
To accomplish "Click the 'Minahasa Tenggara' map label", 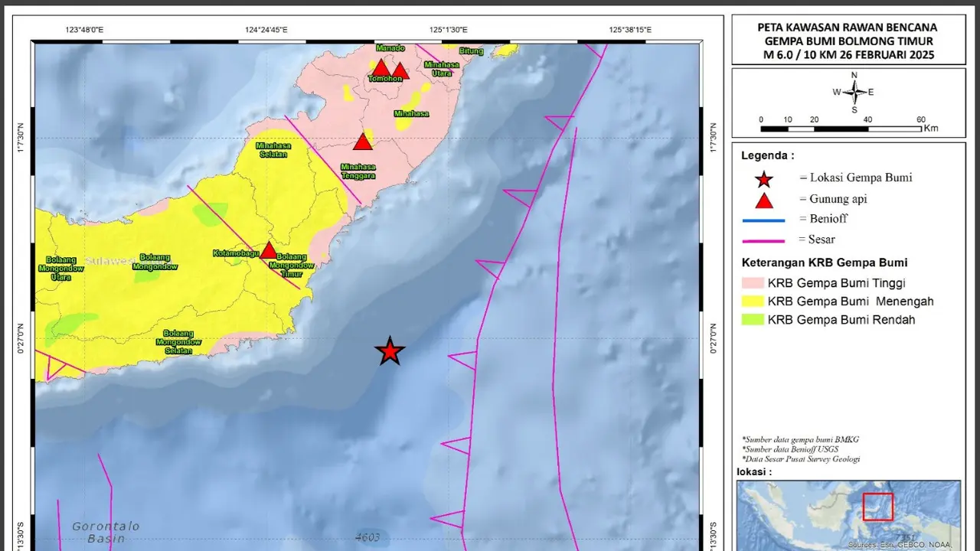I will [x=358, y=171].
